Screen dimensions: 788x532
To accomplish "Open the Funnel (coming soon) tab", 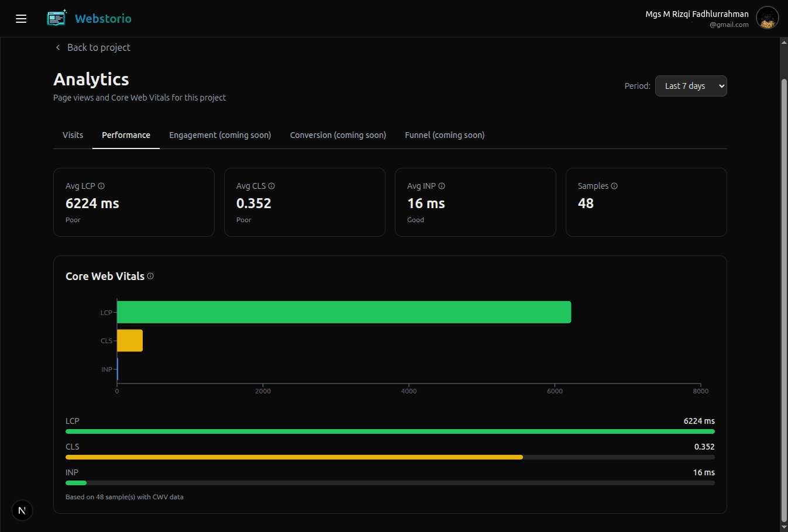I will click(x=445, y=135).
